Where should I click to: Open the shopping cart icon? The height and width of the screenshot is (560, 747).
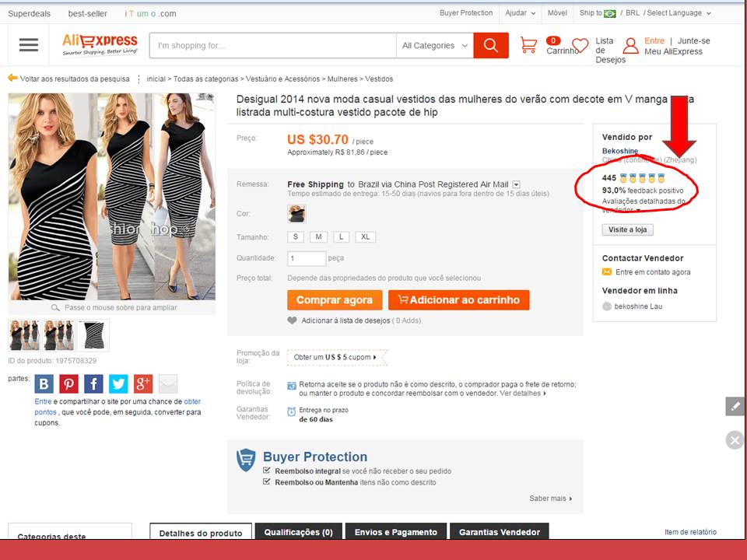529,45
